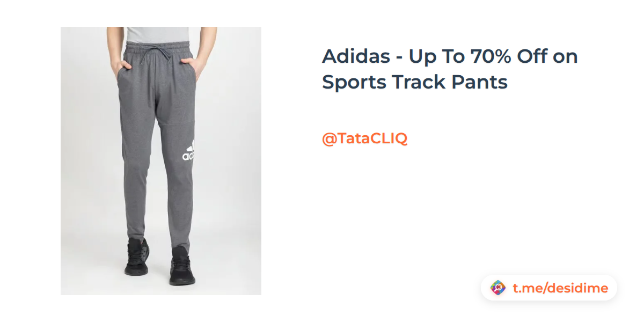
Task: Click the "Adidas" word in headline
Action: [357, 56]
